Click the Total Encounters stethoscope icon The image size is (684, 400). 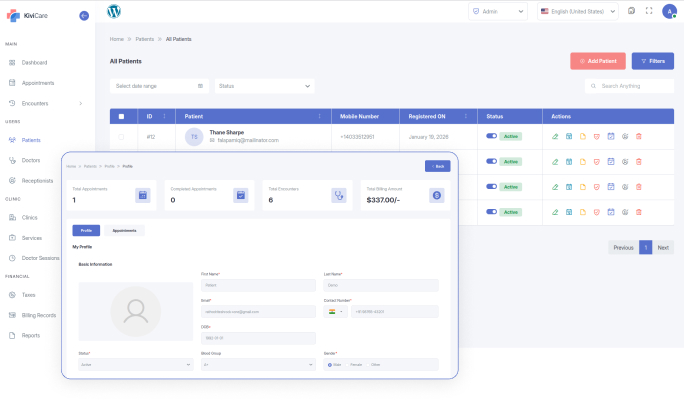click(339, 195)
